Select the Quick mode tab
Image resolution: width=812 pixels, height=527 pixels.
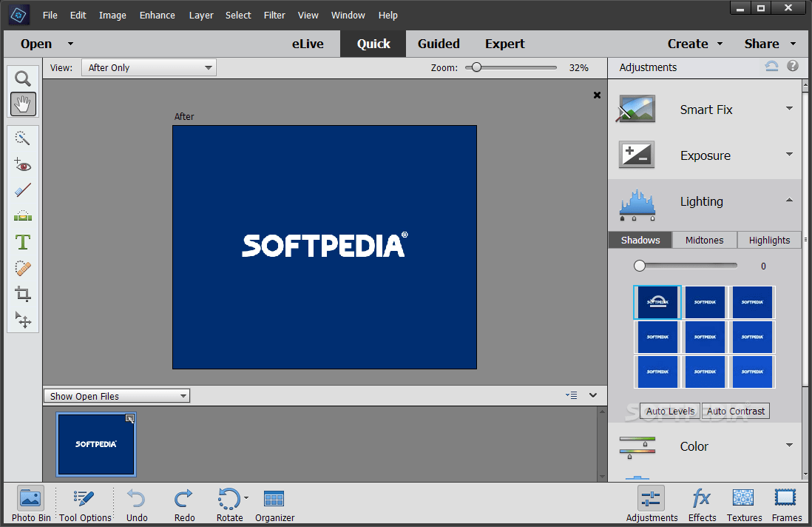click(x=373, y=44)
